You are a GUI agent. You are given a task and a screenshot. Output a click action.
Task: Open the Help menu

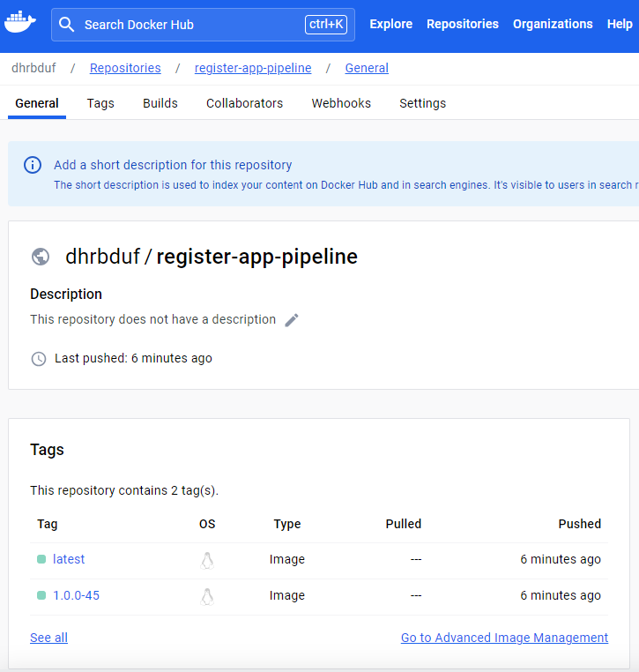tap(620, 24)
